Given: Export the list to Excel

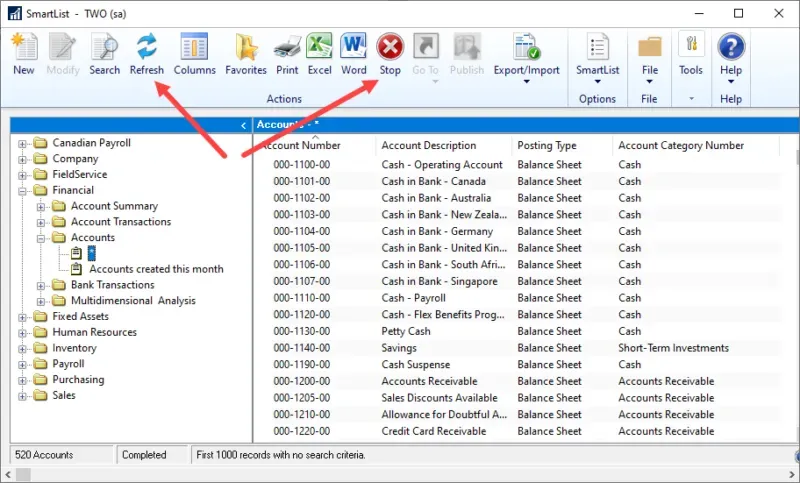Looking at the screenshot, I should [x=319, y=53].
